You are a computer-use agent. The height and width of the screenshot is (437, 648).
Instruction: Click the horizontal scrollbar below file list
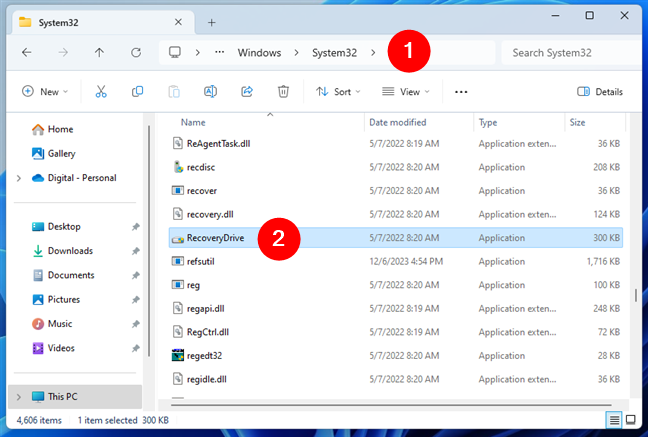(391, 405)
